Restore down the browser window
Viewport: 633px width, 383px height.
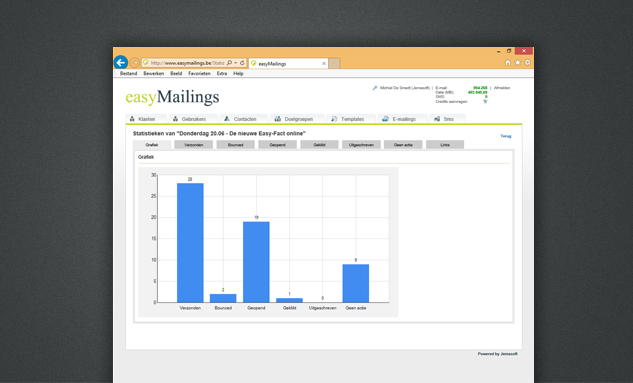pyautogui.click(x=509, y=51)
